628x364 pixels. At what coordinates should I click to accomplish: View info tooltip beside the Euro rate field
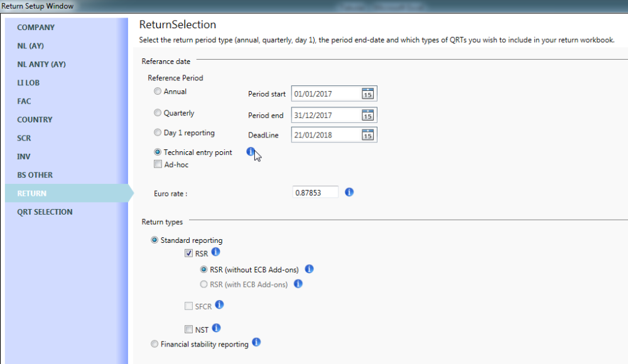(x=349, y=192)
